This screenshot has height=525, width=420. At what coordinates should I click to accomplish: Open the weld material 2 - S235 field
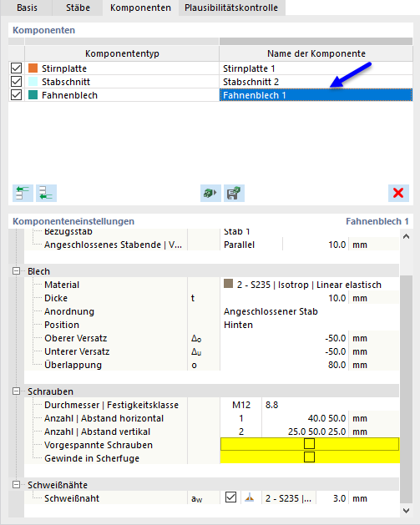point(289,498)
